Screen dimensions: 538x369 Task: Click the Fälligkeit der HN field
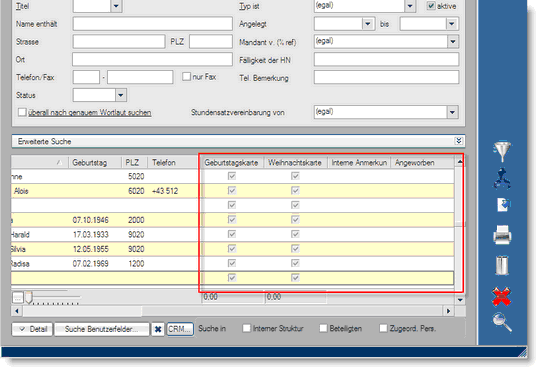coord(386,59)
